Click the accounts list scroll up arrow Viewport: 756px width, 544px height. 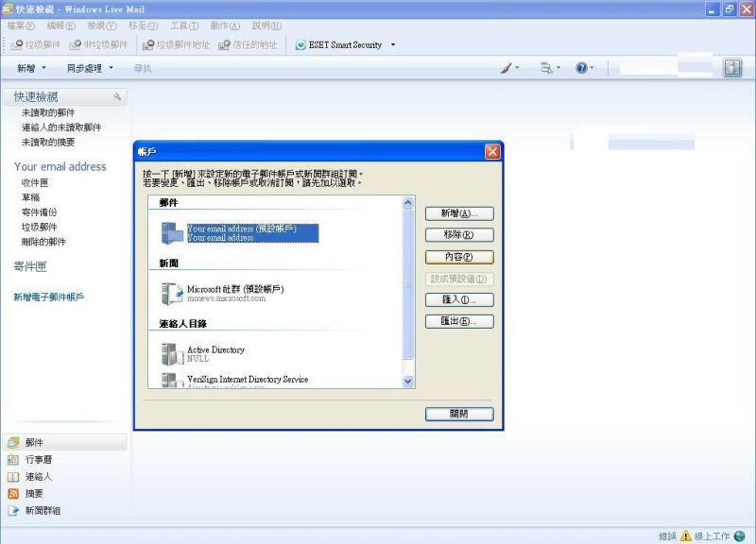pos(408,202)
